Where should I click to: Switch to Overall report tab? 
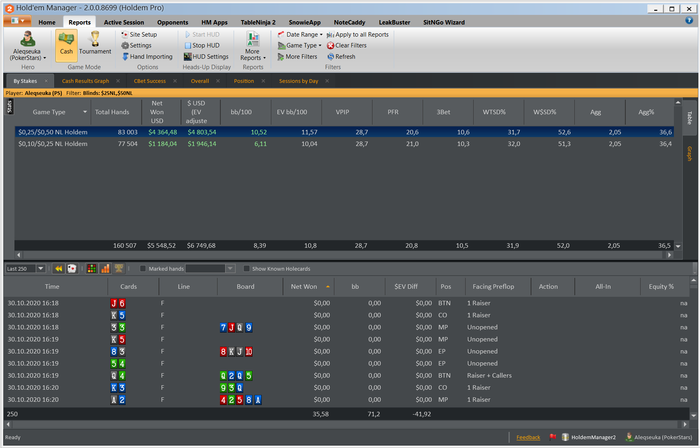[200, 81]
